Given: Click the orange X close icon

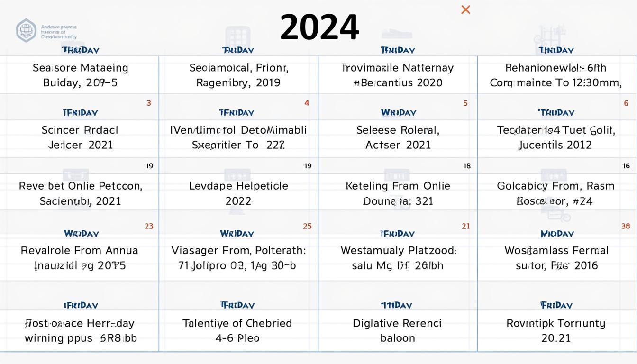Looking at the screenshot, I should point(466,9).
